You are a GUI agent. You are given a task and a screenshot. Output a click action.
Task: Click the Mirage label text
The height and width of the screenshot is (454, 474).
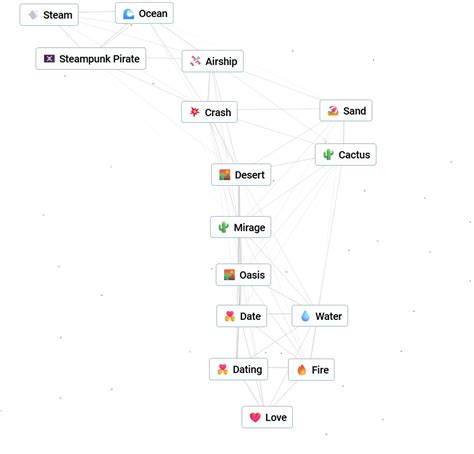click(x=249, y=227)
